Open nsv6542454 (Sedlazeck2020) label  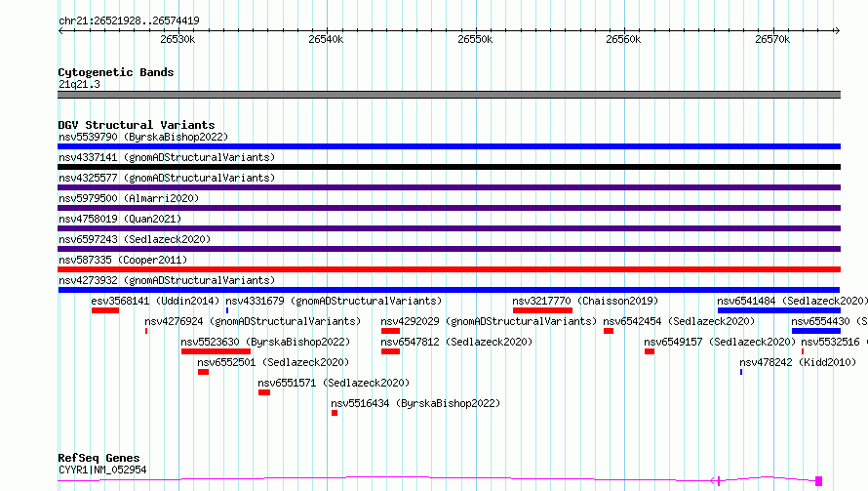[x=679, y=321]
